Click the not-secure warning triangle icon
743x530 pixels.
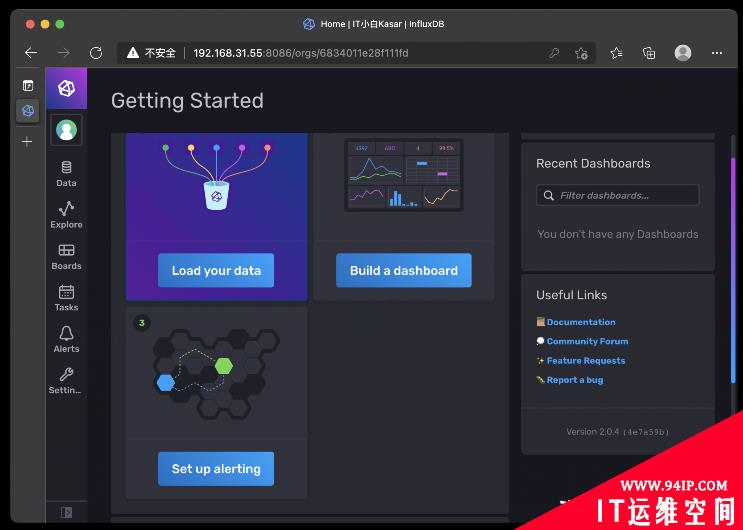(x=133, y=53)
